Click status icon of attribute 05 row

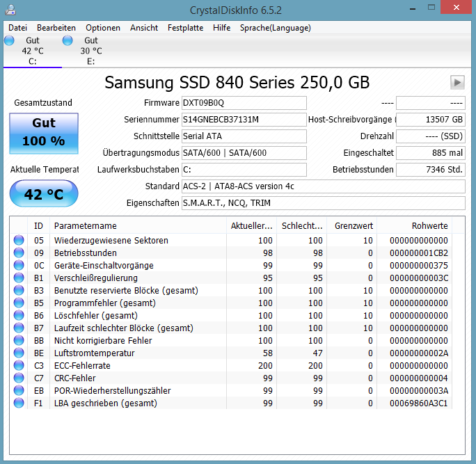pos(19,240)
